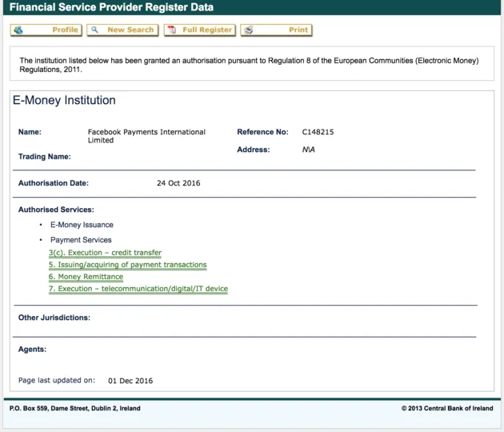Open 3(c). Execution – credit transfer link
The height and width of the screenshot is (432, 504).
point(105,253)
